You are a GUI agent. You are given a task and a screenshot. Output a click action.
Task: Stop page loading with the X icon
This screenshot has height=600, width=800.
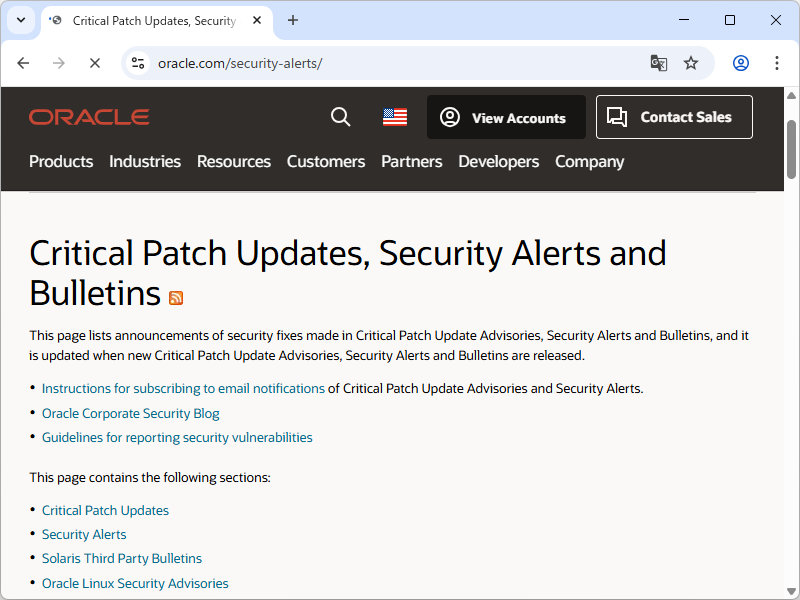(x=95, y=62)
